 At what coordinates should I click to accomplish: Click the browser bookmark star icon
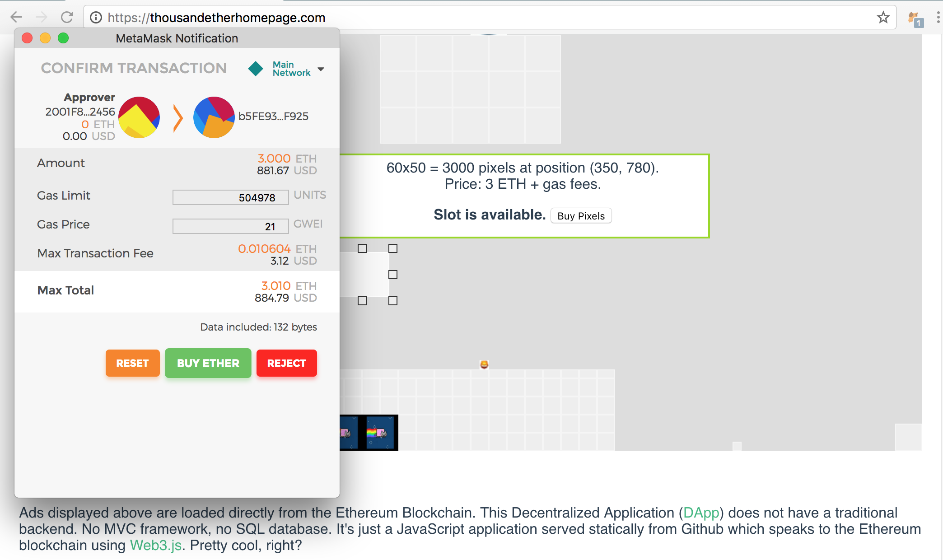882,18
